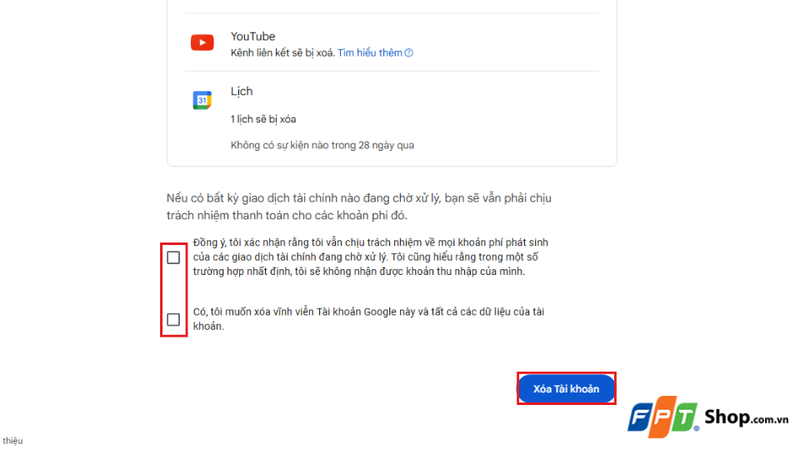The image size is (800, 450).
Task: Click the Google Calendar icon beside Lịch
Action: (x=202, y=100)
